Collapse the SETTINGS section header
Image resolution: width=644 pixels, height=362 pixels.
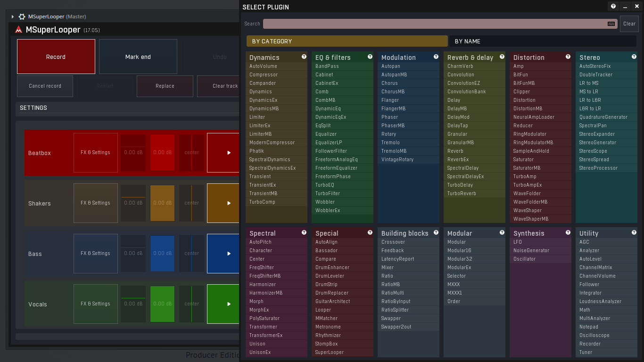click(x=127, y=108)
